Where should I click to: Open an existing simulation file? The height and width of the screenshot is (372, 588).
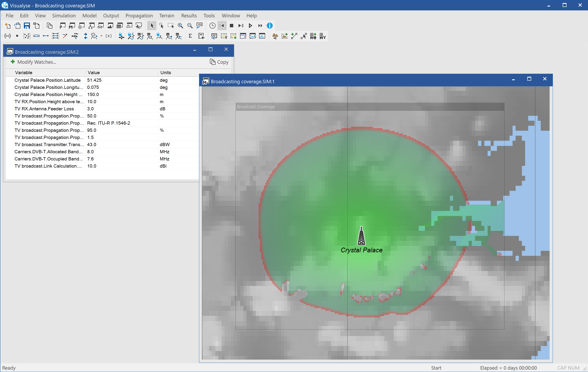17,26
